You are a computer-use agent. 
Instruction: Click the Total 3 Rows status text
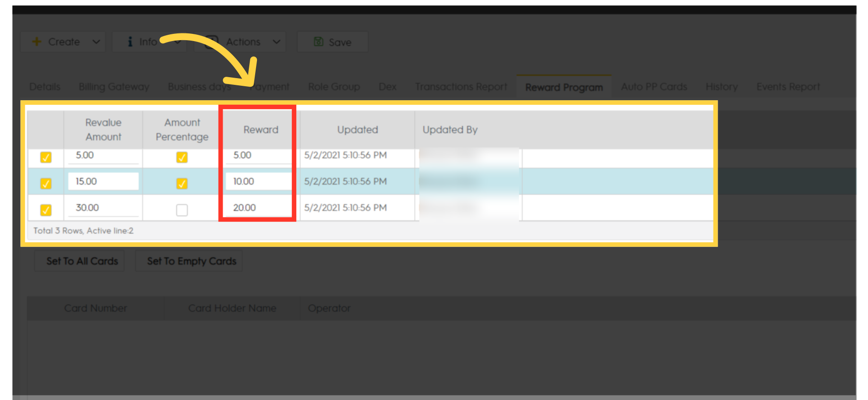point(83,231)
